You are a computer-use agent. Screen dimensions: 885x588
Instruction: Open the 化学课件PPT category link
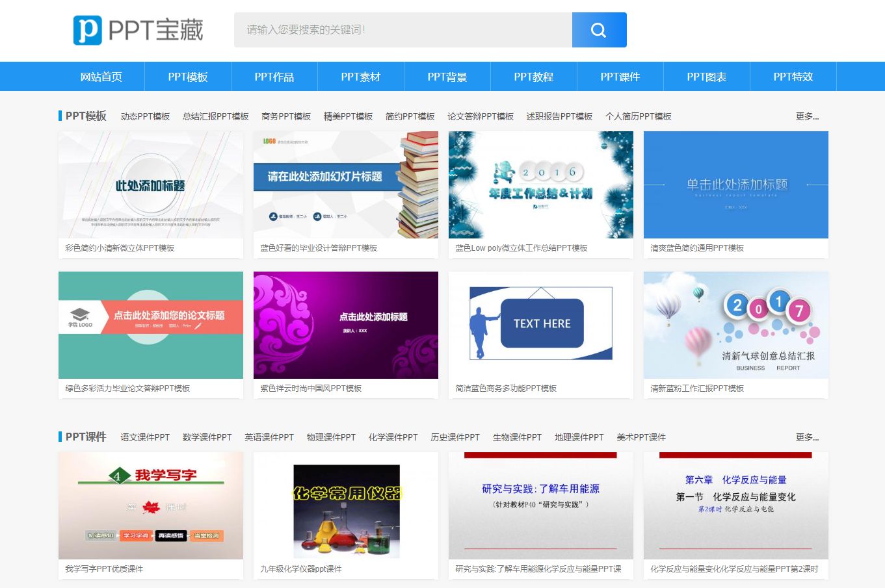coord(393,437)
